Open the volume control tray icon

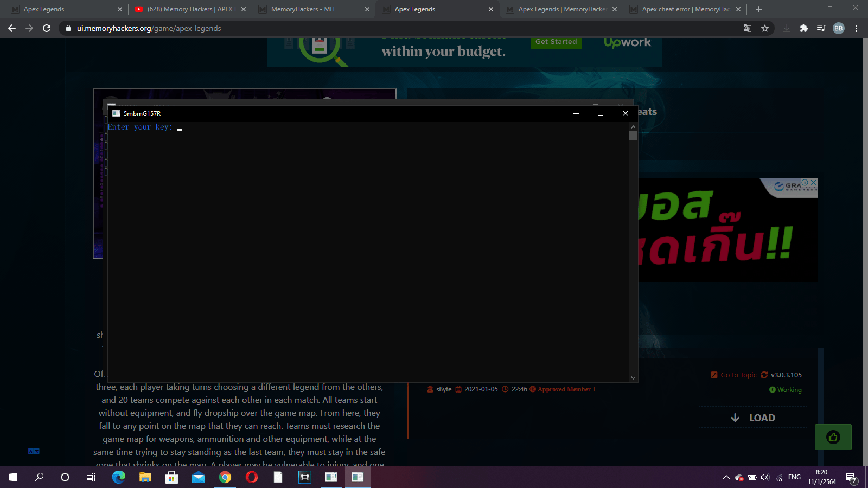click(x=765, y=477)
